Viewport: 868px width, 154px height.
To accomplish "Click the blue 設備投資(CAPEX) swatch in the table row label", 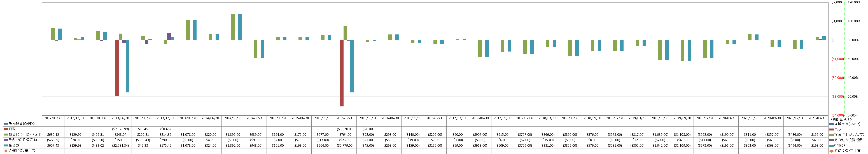I will 6,124.
